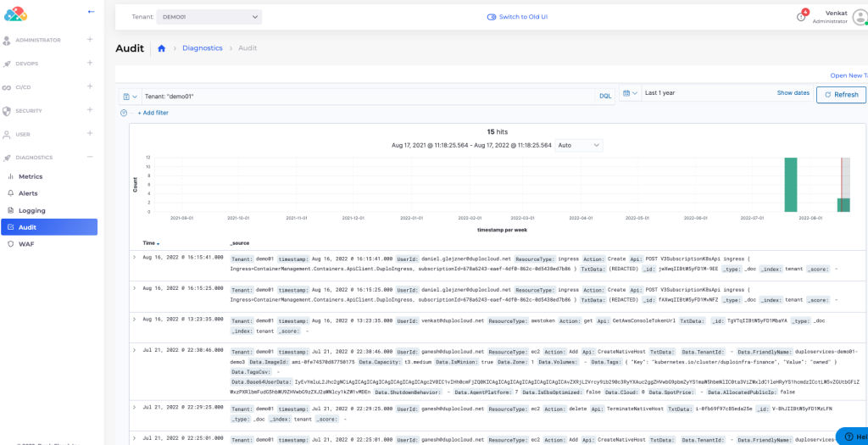Open the saved query disk icon

[x=127, y=96]
